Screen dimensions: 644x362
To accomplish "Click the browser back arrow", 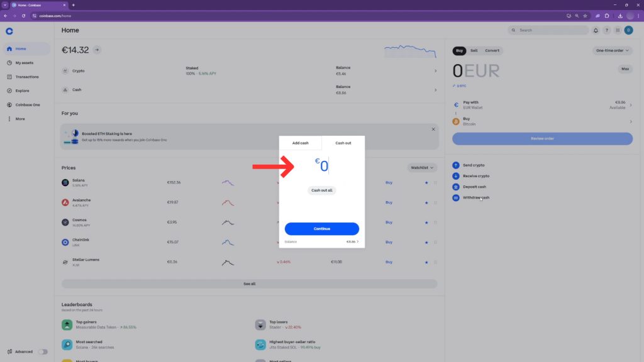I will [5, 16].
